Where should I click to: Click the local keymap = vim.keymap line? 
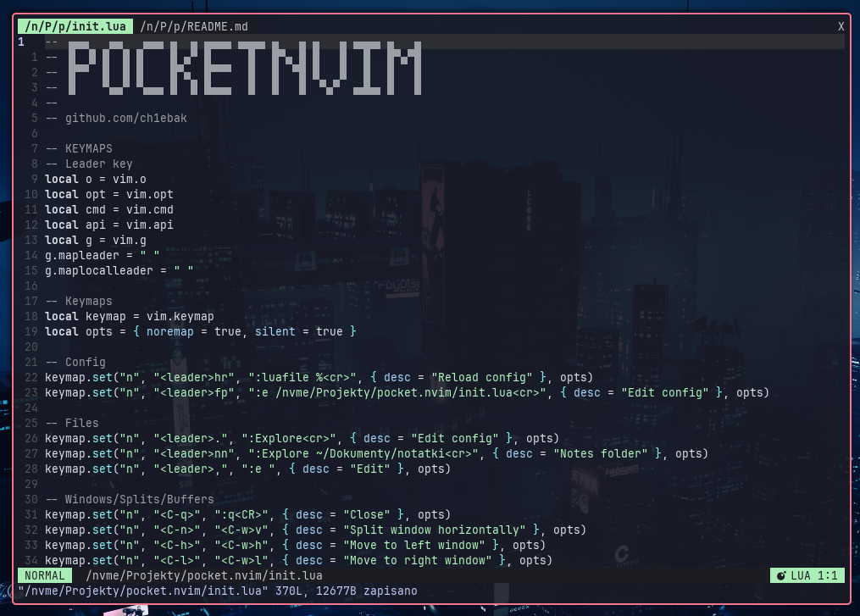click(130, 317)
